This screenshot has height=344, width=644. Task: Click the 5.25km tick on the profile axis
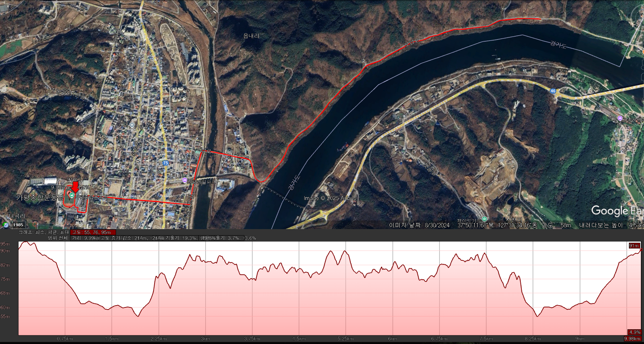(x=345, y=339)
